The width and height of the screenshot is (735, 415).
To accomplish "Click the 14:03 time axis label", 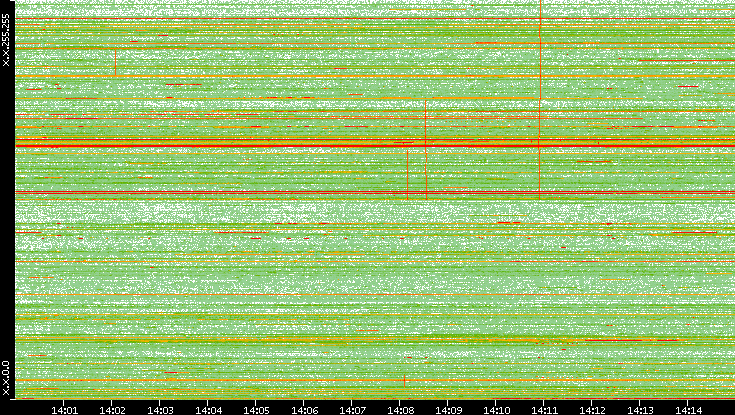I will tap(160, 411).
